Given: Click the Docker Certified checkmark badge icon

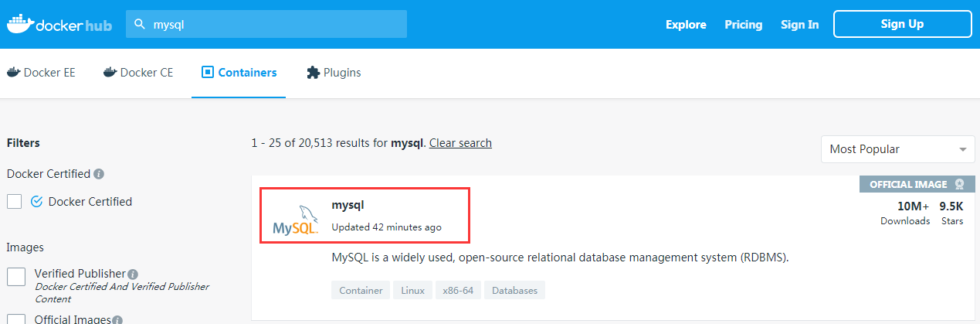Looking at the screenshot, I should click(36, 202).
